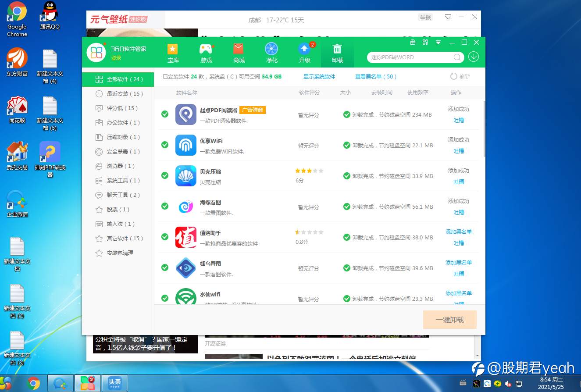Click the skin/apps grid icon in title bar
Image resolution: width=581 pixels, height=392 pixels.
tap(425, 43)
